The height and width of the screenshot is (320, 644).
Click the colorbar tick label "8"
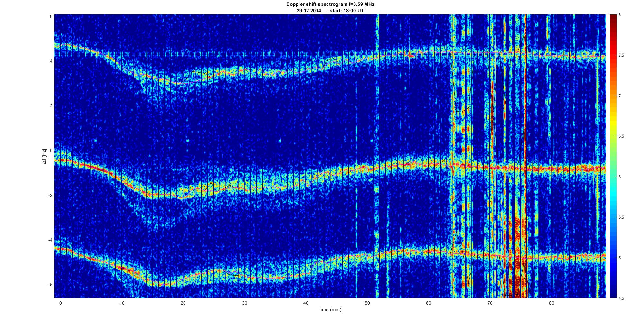[x=620, y=15]
